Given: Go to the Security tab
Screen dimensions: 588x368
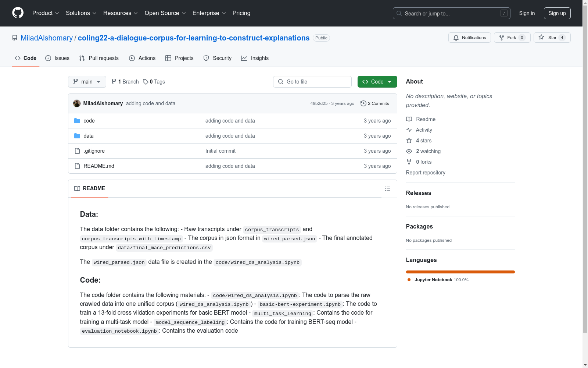Looking at the screenshot, I should pos(218,58).
